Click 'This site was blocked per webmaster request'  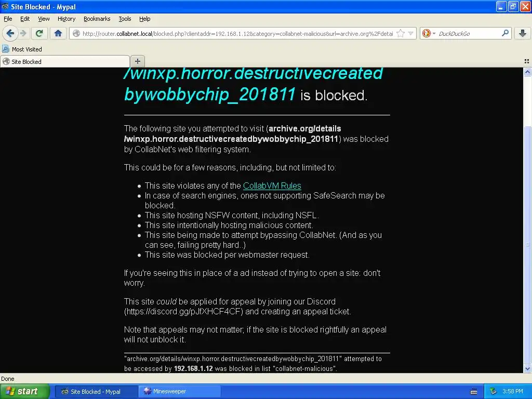tap(227, 255)
